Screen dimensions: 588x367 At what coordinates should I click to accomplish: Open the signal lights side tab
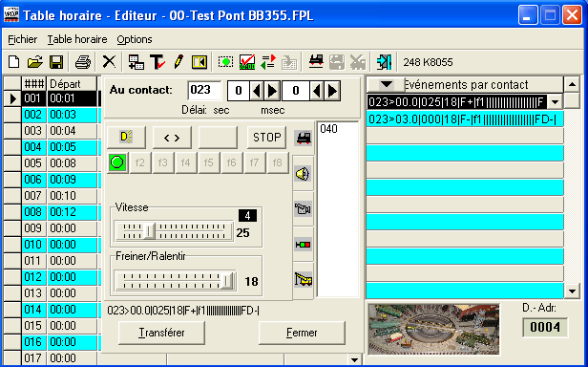[303, 245]
